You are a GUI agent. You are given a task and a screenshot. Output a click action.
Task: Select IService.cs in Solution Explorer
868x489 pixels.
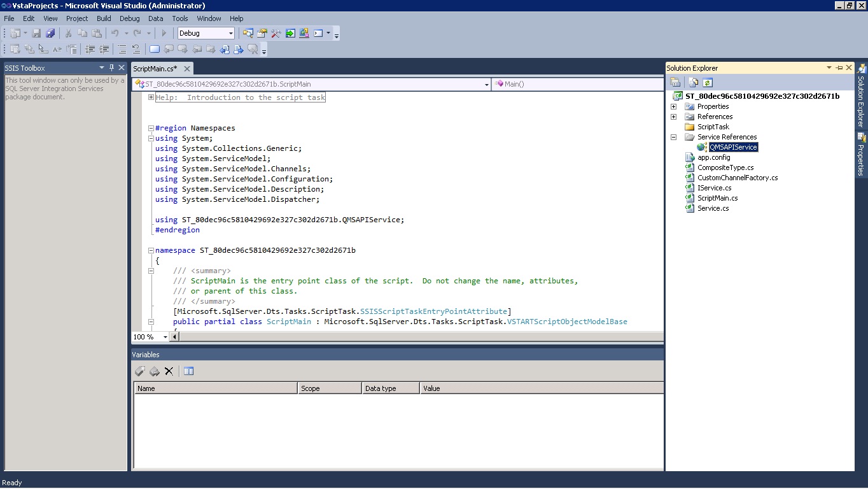click(x=714, y=188)
